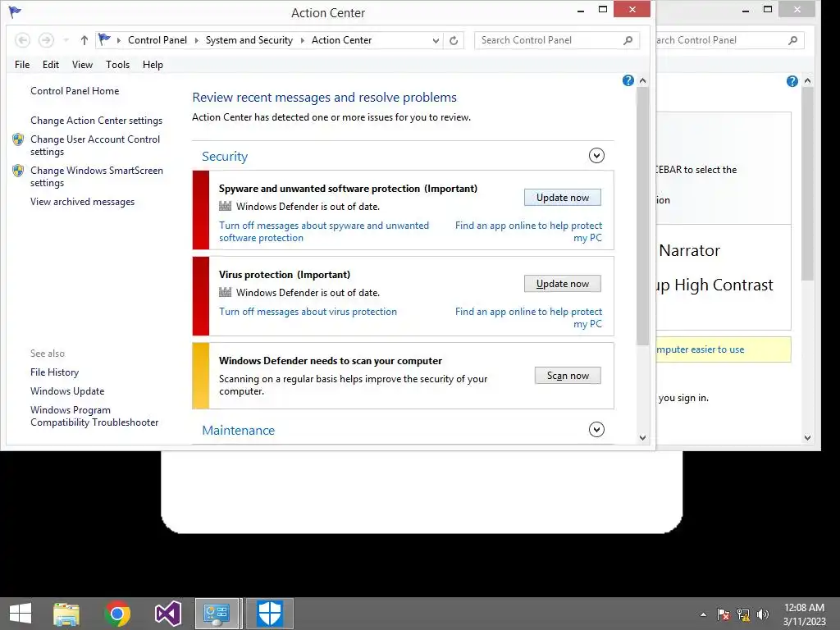Switch to Control Panel taskbar button
This screenshot has width=840, height=630.
218,614
